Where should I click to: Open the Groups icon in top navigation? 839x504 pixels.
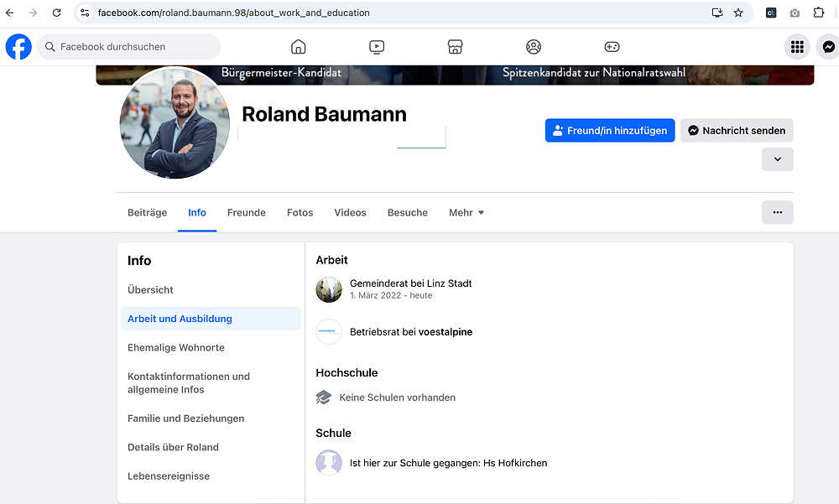534,47
